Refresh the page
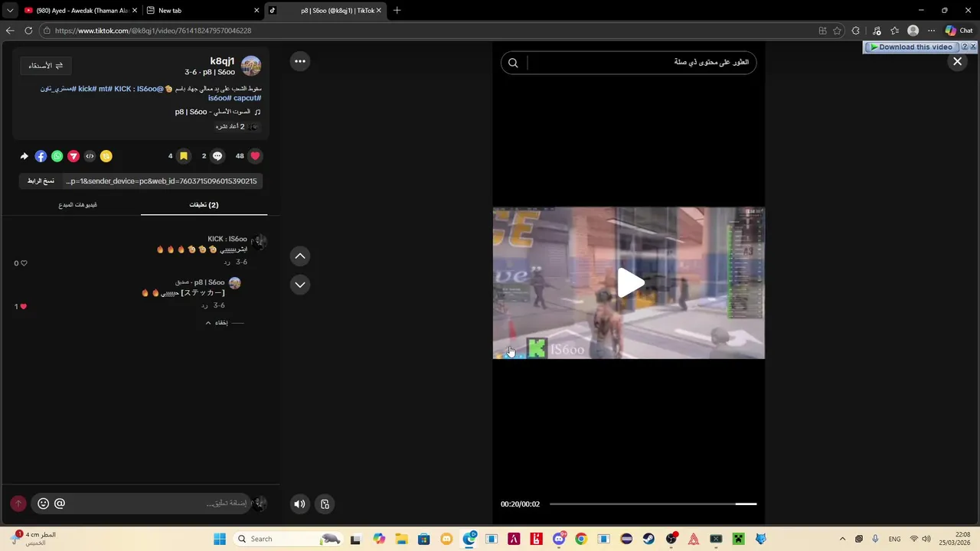This screenshot has height=551, width=980. click(28, 31)
